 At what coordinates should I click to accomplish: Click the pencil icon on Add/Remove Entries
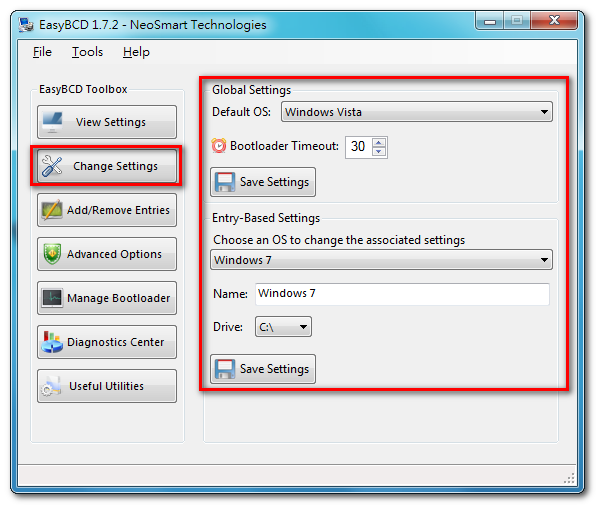click(52, 209)
